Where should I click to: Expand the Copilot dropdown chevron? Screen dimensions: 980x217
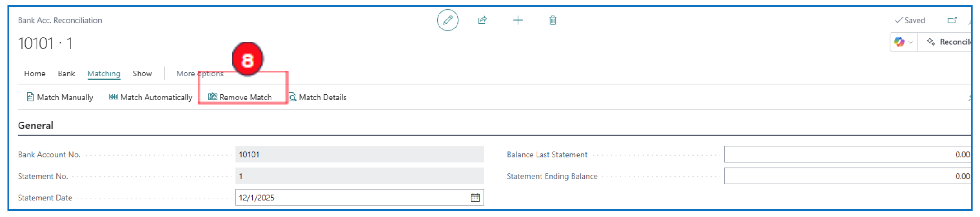pyautogui.click(x=910, y=42)
